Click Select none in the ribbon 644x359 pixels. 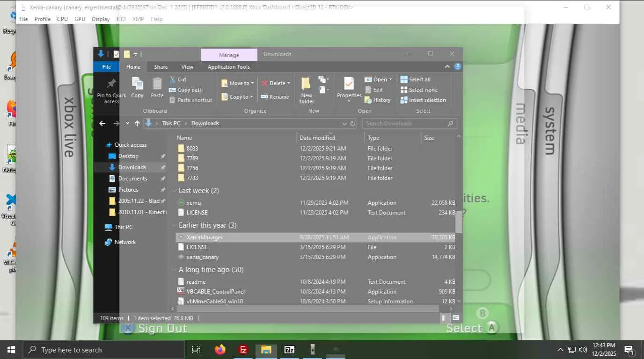[419, 90]
